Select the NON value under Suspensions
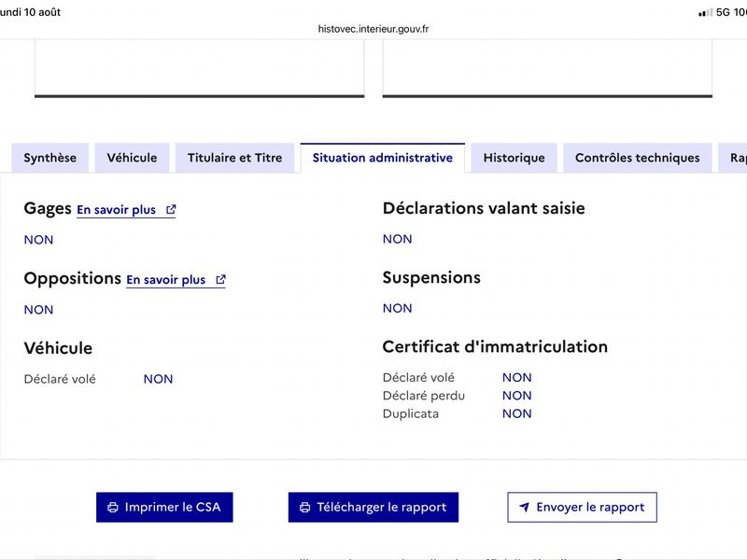This screenshot has width=747, height=560. tap(398, 308)
